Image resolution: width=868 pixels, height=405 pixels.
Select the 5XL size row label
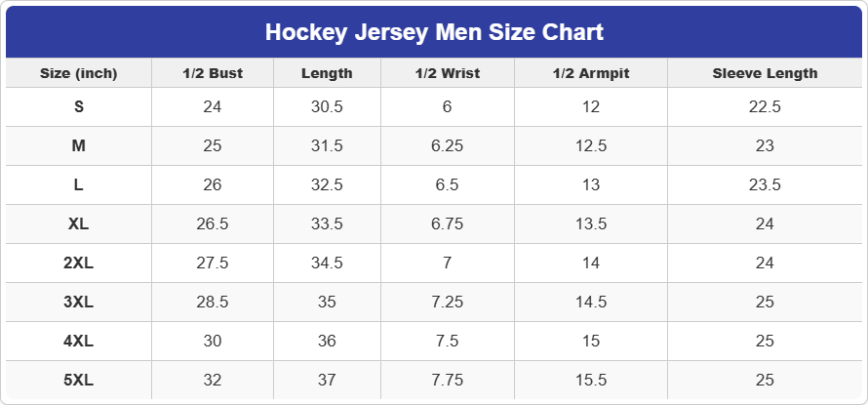78,380
